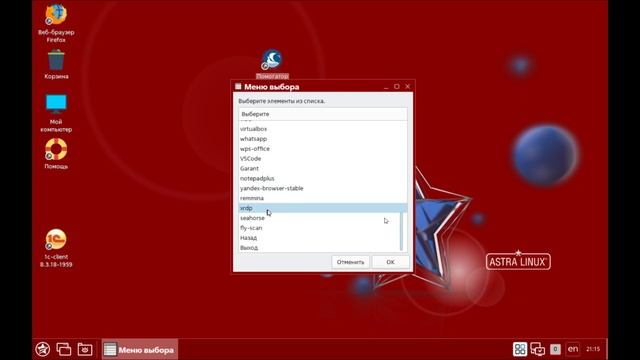This screenshot has width=640, height=360.
Task: Select wps-office in the list
Action: click(322, 149)
